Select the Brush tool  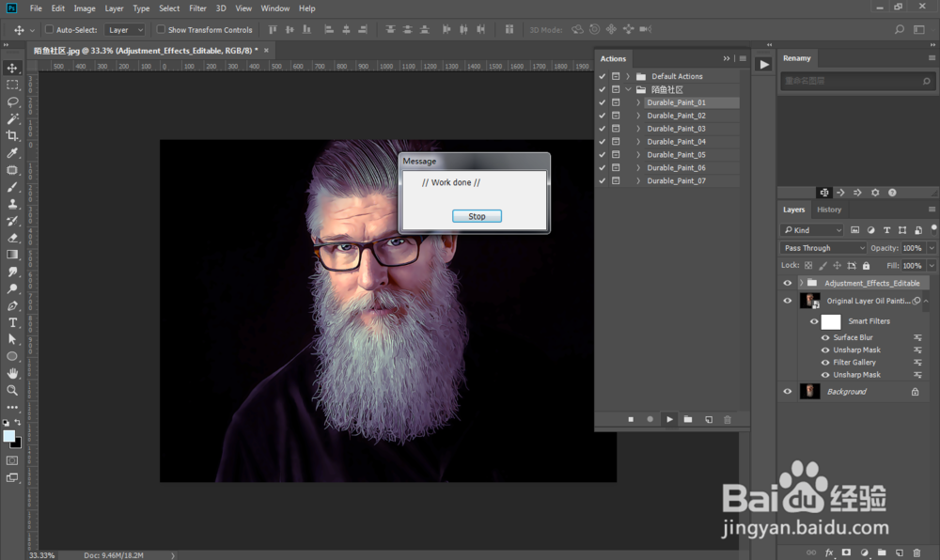coord(12,187)
